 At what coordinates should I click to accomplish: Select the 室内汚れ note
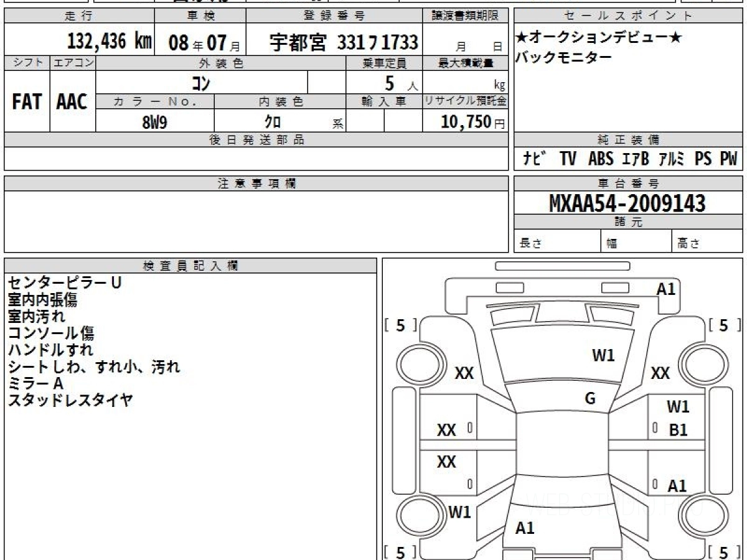pos(35,316)
